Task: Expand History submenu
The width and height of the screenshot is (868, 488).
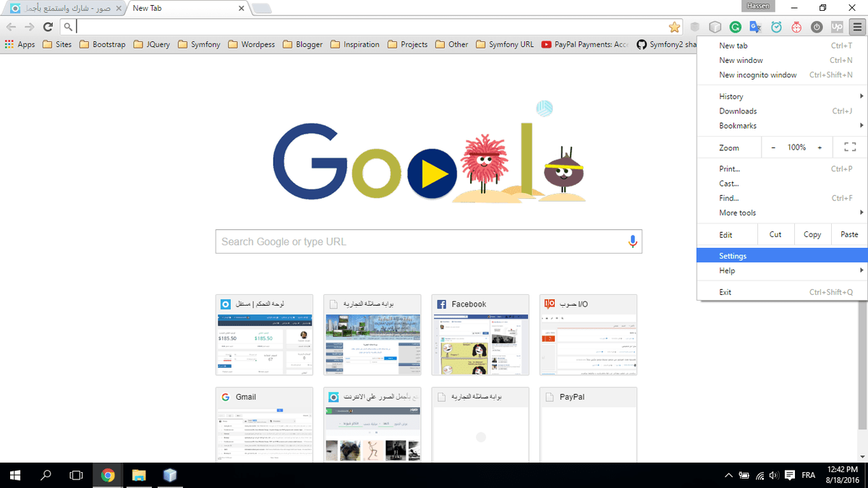Action: point(782,96)
